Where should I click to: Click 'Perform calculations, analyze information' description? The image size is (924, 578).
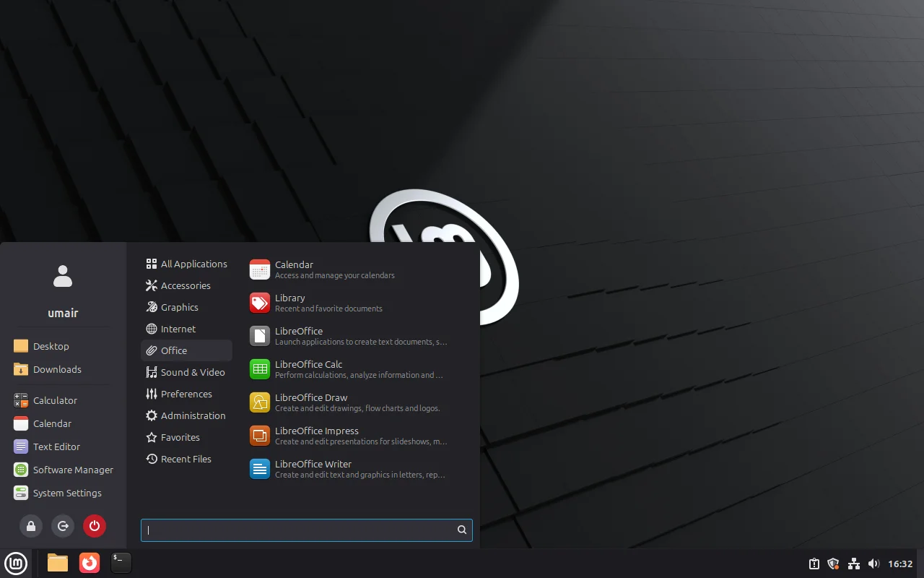tap(359, 375)
